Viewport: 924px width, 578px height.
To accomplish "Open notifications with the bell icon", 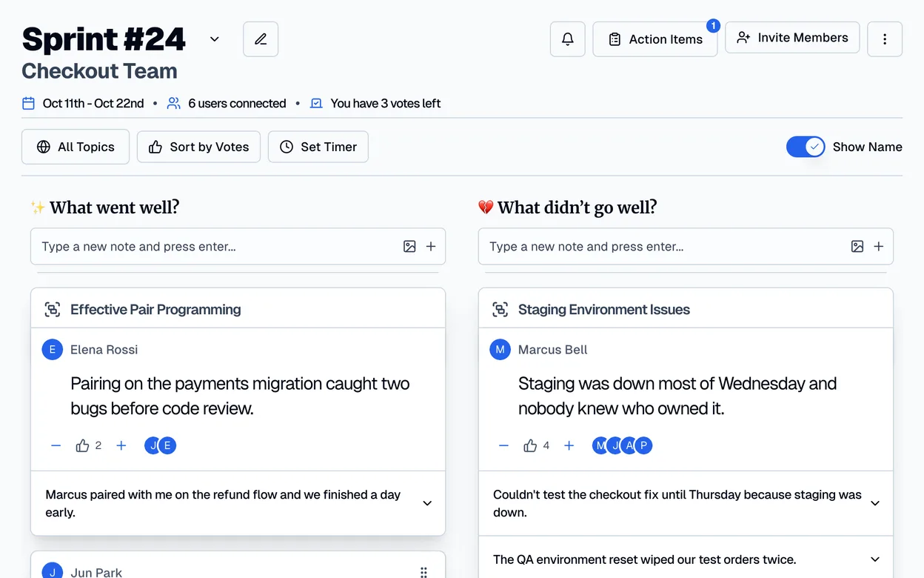I will 568,39.
